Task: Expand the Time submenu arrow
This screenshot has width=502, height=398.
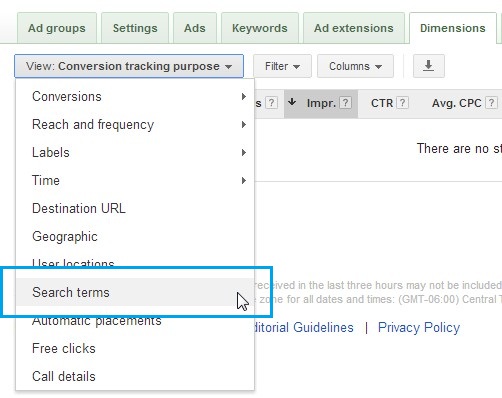Action: [244, 181]
